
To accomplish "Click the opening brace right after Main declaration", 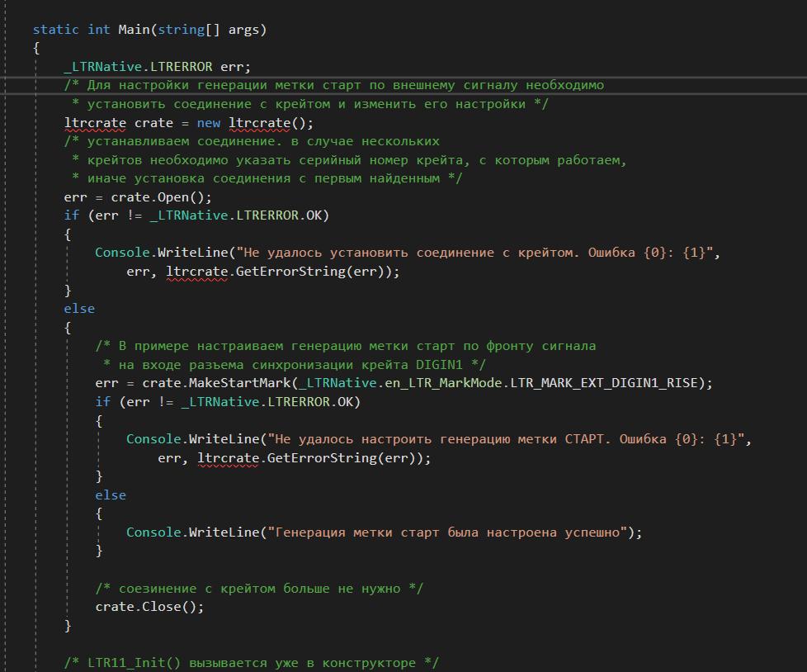I will point(36,49).
